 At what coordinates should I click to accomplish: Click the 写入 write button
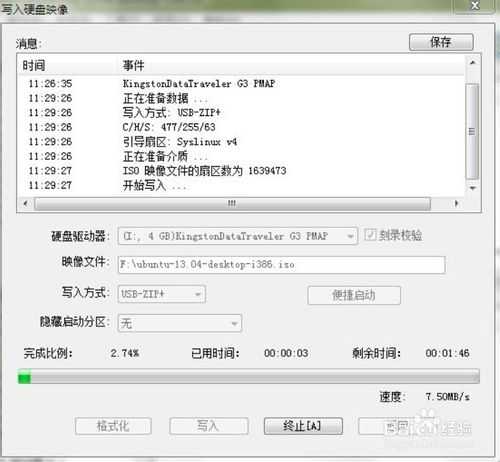pos(209,426)
